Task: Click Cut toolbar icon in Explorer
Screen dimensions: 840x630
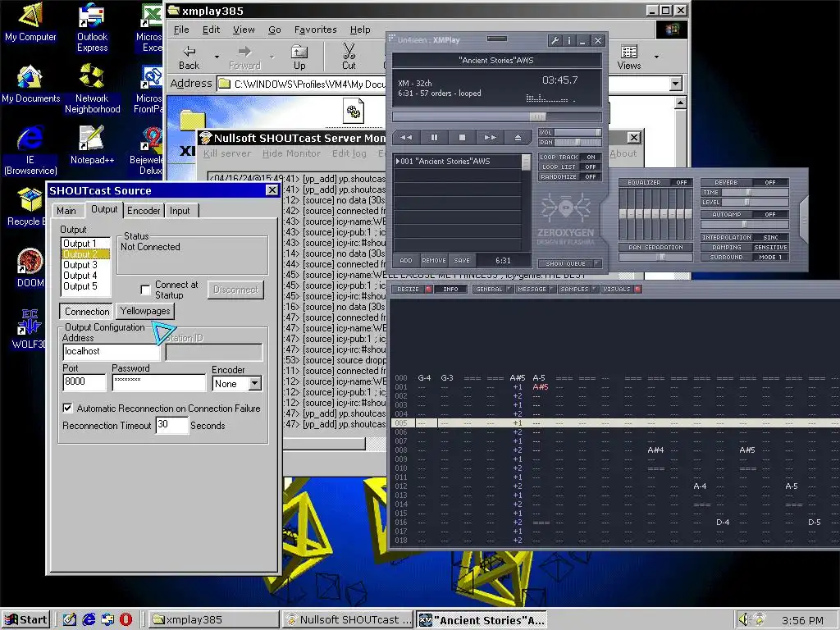Action: pos(349,57)
